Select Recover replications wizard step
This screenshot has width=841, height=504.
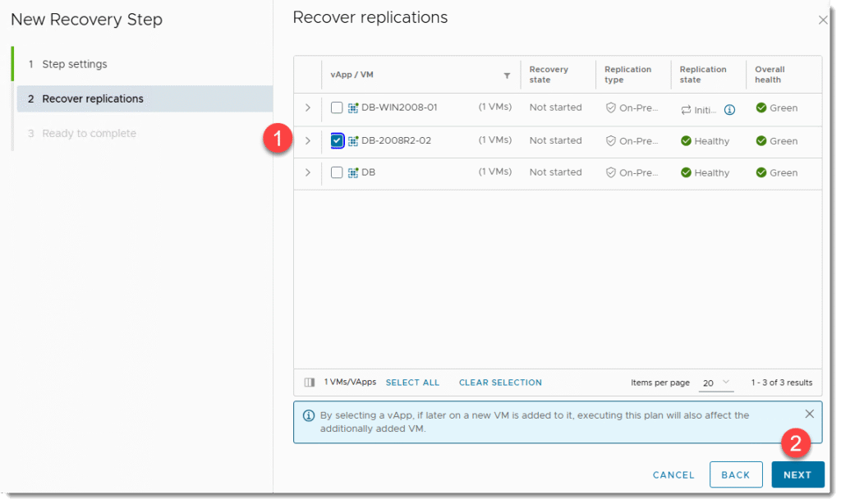point(92,99)
